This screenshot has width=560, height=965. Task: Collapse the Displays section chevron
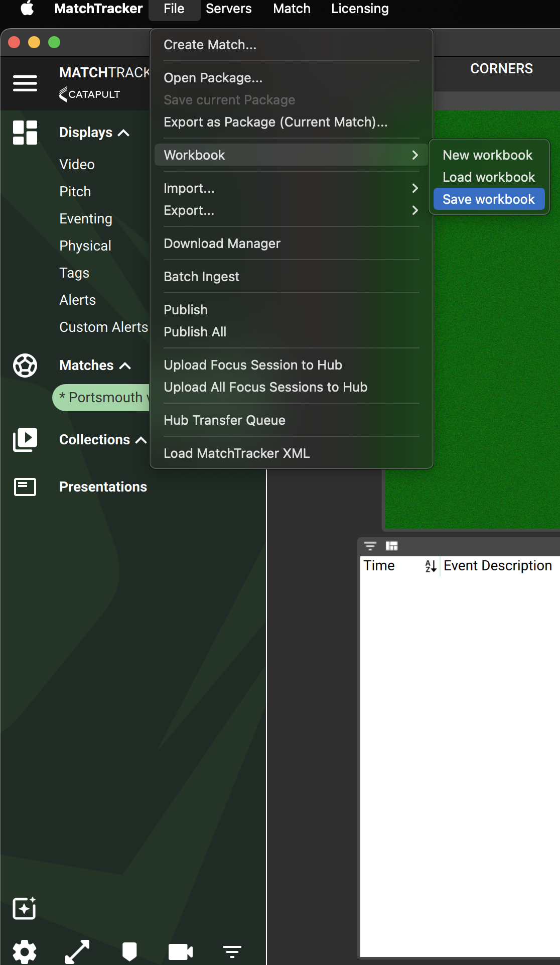[x=123, y=133]
